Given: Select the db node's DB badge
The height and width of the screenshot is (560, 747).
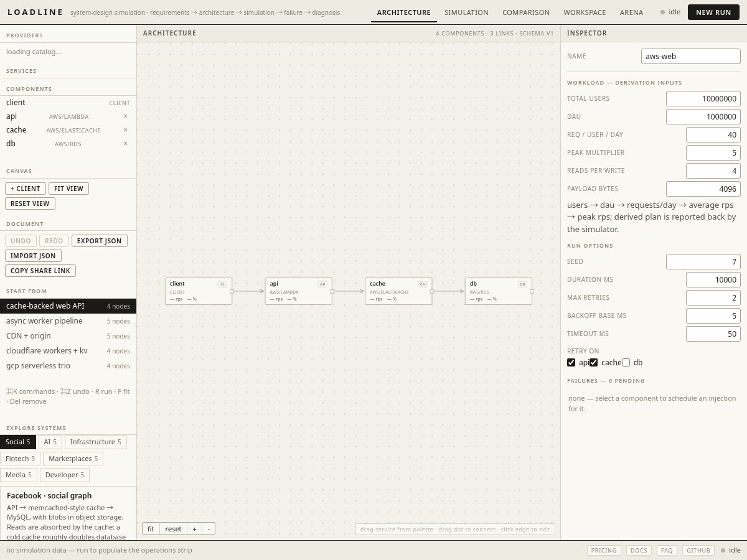Looking at the screenshot, I should click(x=522, y=284).
